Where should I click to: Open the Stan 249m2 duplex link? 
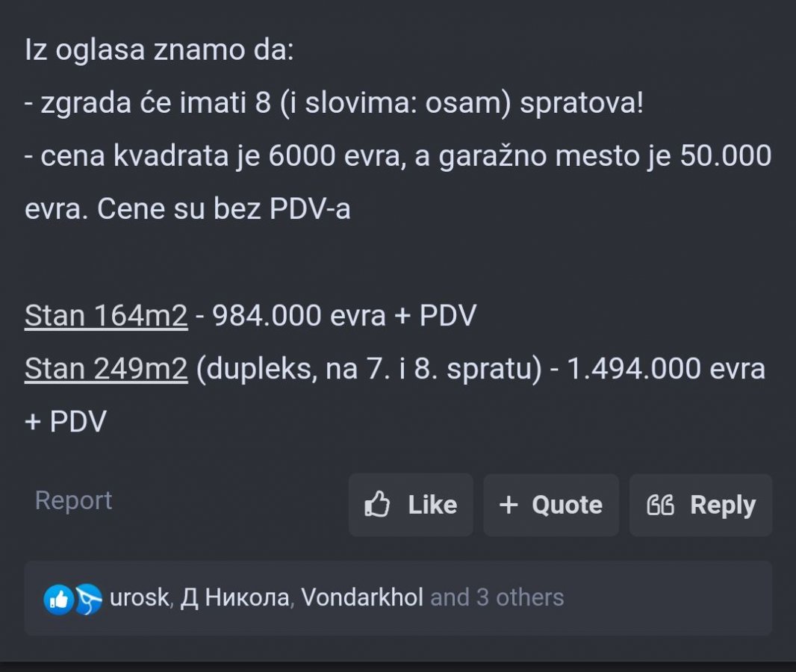pos(106,369)
